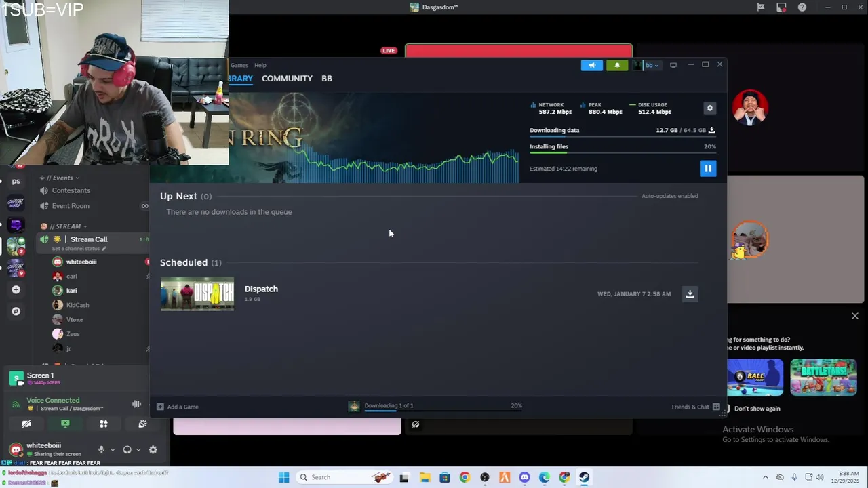Expand Discord headphone output options
Image resolution: width=868 pixels, height=488 pixels.
tap(138, 449)
